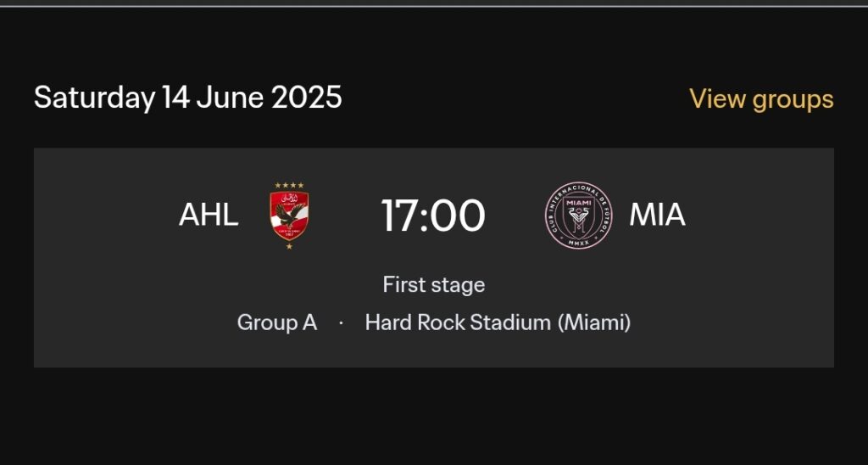Open the View groups link

click(760, 99)
